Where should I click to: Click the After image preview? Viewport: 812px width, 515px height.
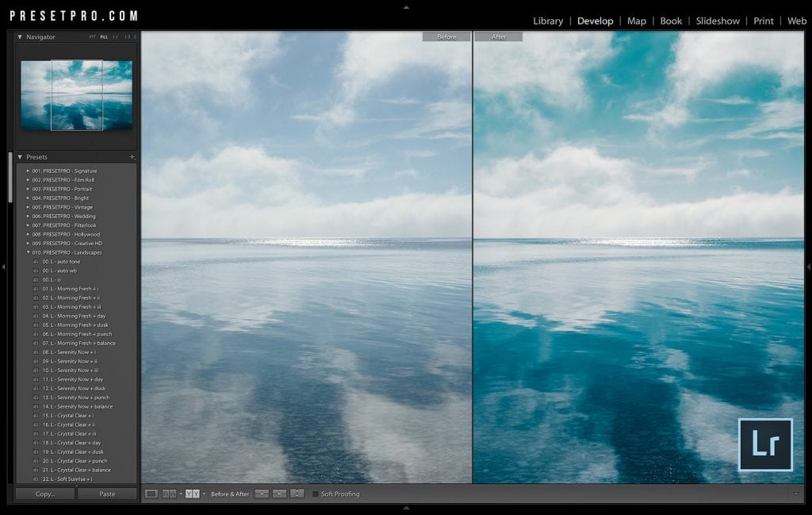point(638,257)
